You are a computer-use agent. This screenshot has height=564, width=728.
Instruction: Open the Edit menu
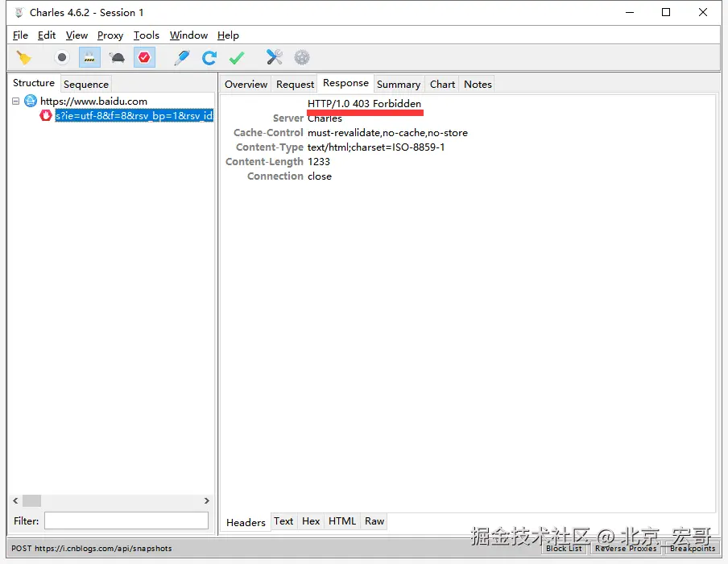(x=47, y=35)
